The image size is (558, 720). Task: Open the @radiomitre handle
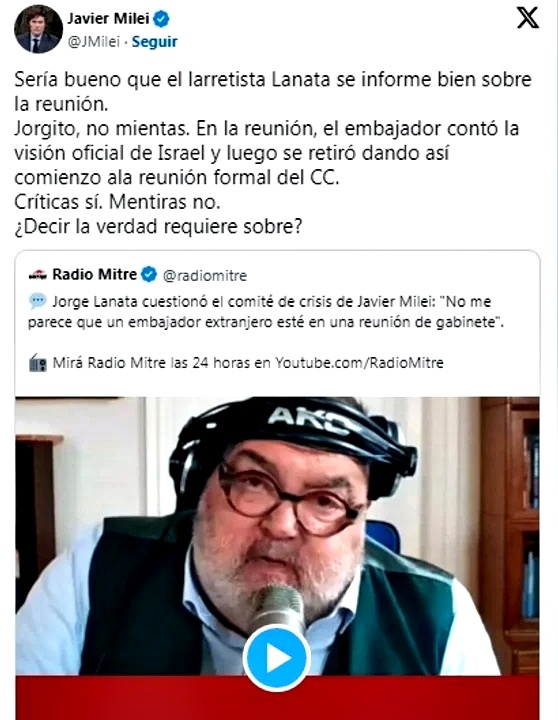tap(205, 276)
